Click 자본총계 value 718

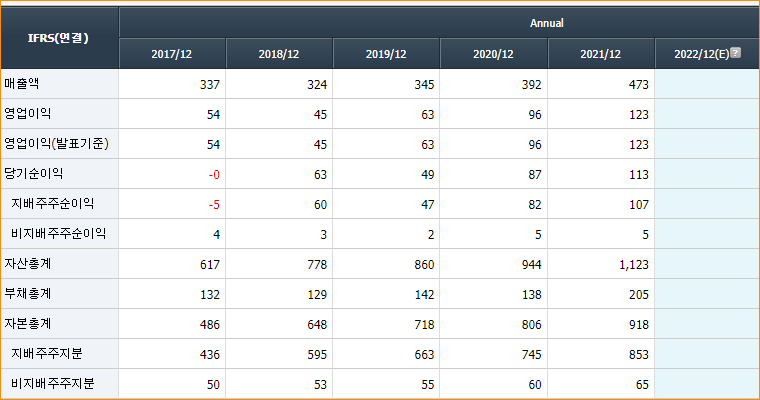tap(424, 325)
